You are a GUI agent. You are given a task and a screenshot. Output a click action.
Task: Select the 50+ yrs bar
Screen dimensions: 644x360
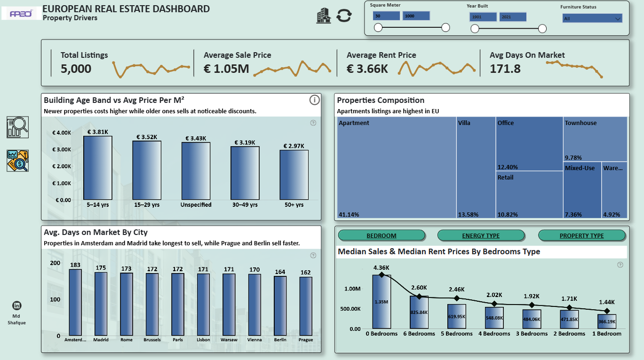294,175
